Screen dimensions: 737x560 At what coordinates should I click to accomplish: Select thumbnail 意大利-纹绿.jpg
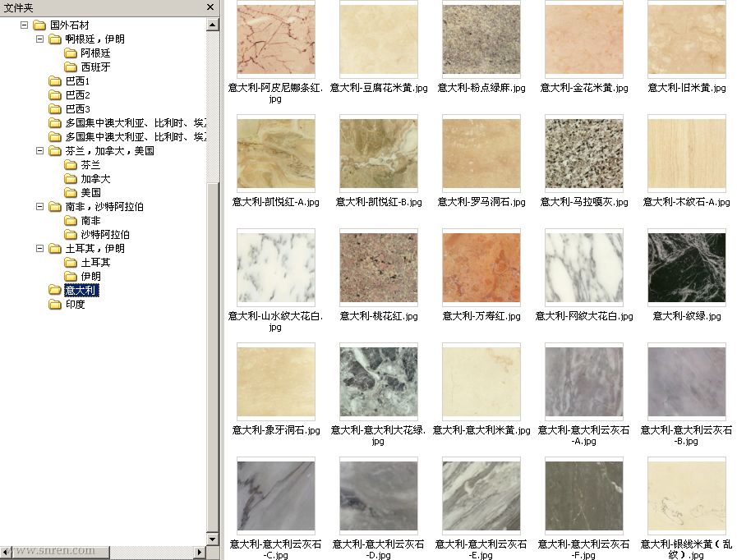687,268
